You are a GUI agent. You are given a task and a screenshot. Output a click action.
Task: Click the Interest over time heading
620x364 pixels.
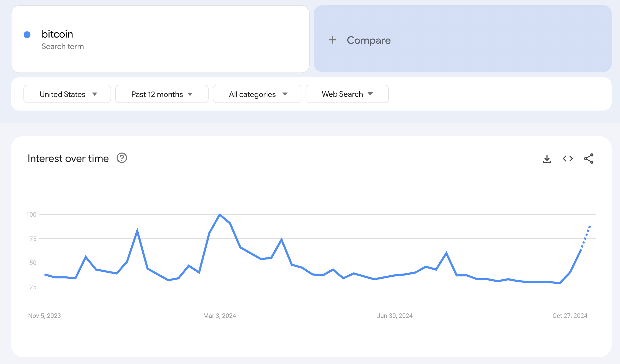point(68,159)
